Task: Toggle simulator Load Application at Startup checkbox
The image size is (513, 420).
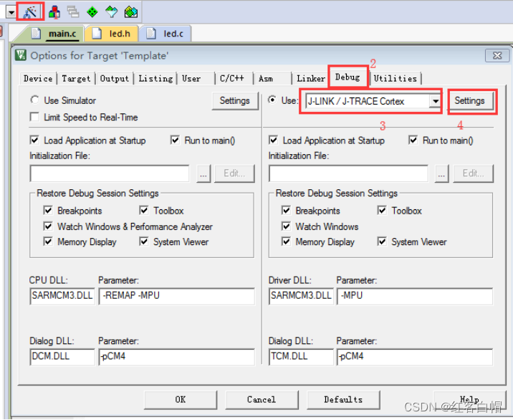Action: (34, 140)
